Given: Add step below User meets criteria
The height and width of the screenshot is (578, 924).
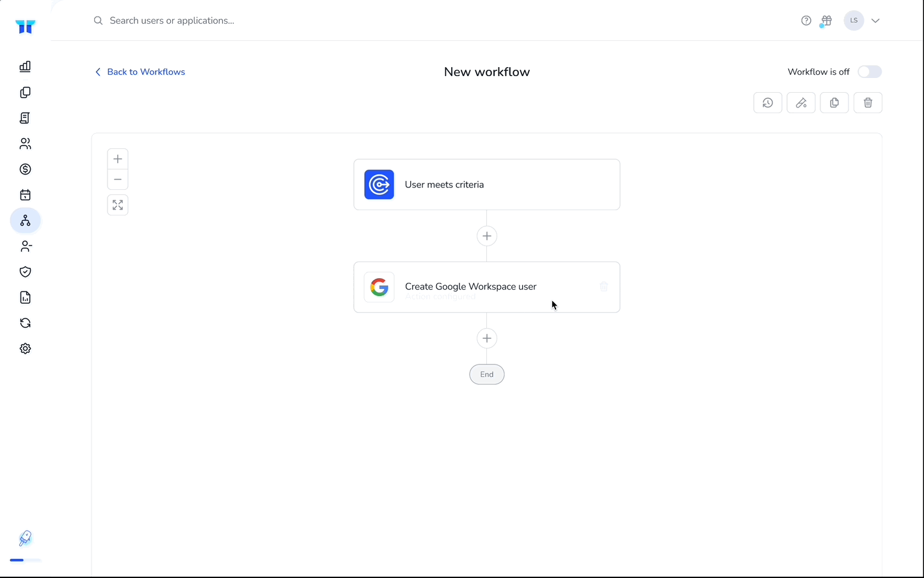Looking at the screenshot, I should tap(487, 236).
